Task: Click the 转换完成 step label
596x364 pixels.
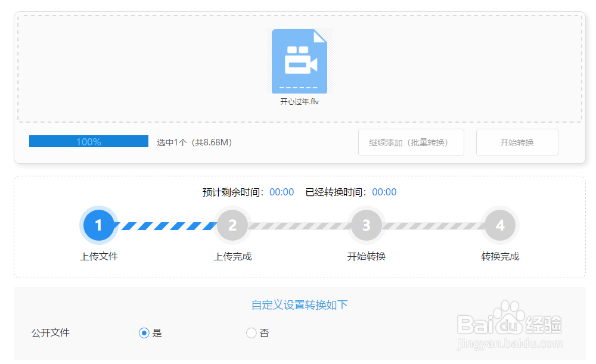Action: (x=500, y=257)
